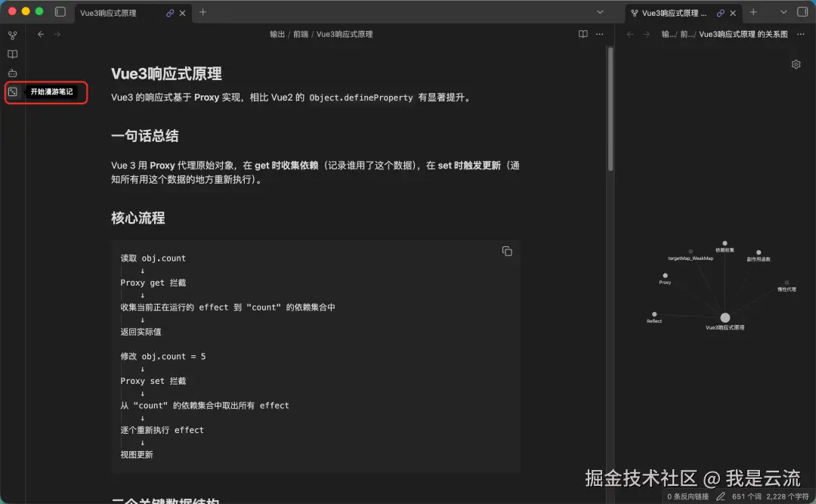Copy the code block contents

(x=507, y=252)
